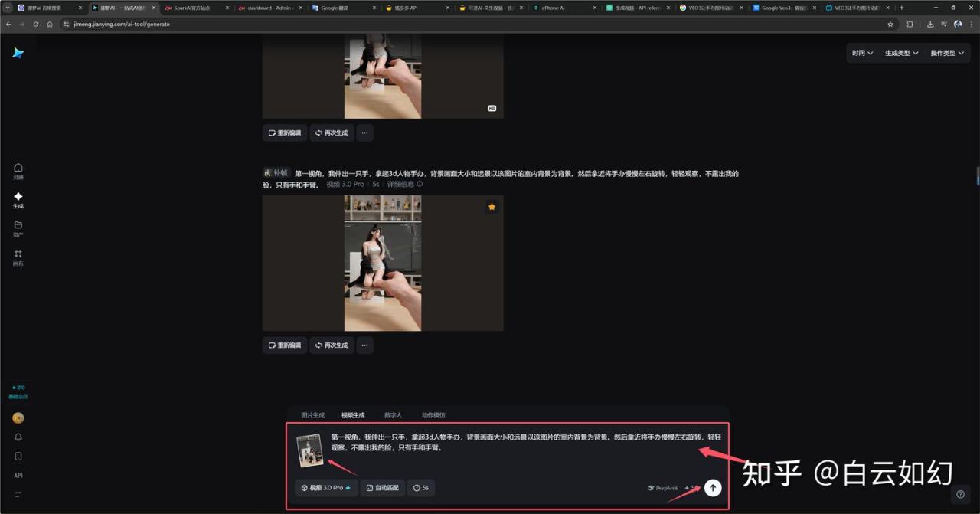980x514 pixels.
Task: Expand the 时间 filter dropdown
Action: tap(862, 53)
